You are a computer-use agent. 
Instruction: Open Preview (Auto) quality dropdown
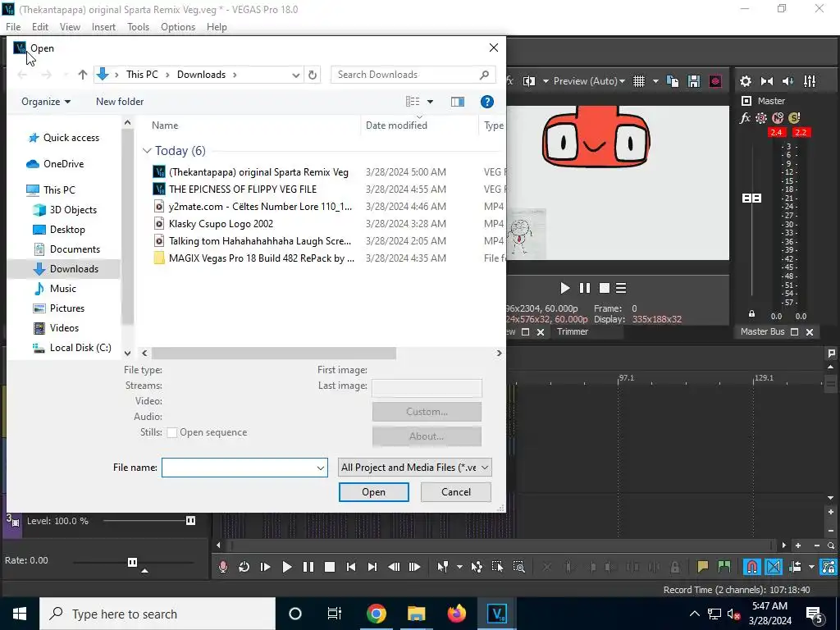(x=589, y=81)
